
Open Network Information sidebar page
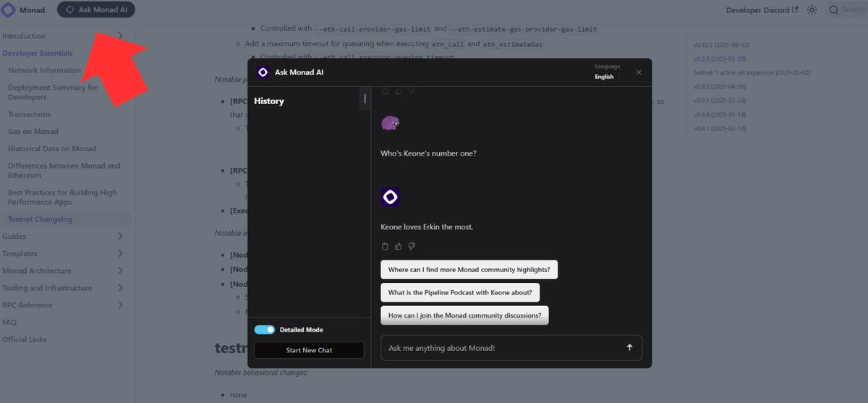pos(44,71)
